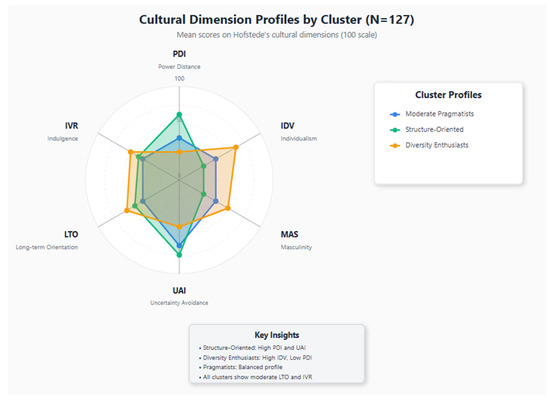Click the blue Moderate Pragmatists legend marker
The width and height of the screenshot is (550, 400).
[395, 114]
